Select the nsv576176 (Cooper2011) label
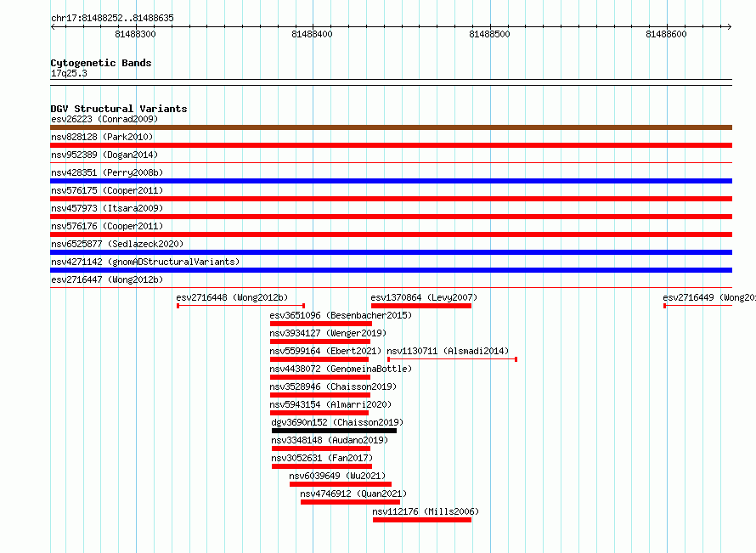The width and height of the screenshot is (756, 553). (x=107, y=226)
